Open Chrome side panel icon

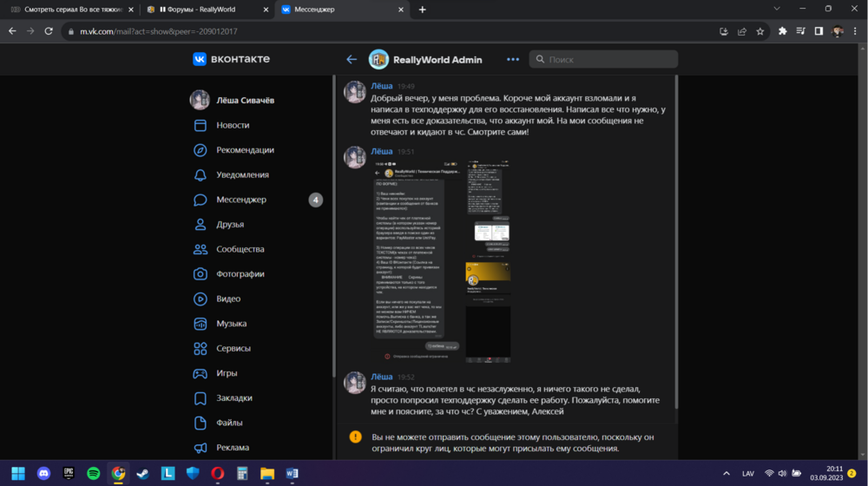tap(819, 31)
